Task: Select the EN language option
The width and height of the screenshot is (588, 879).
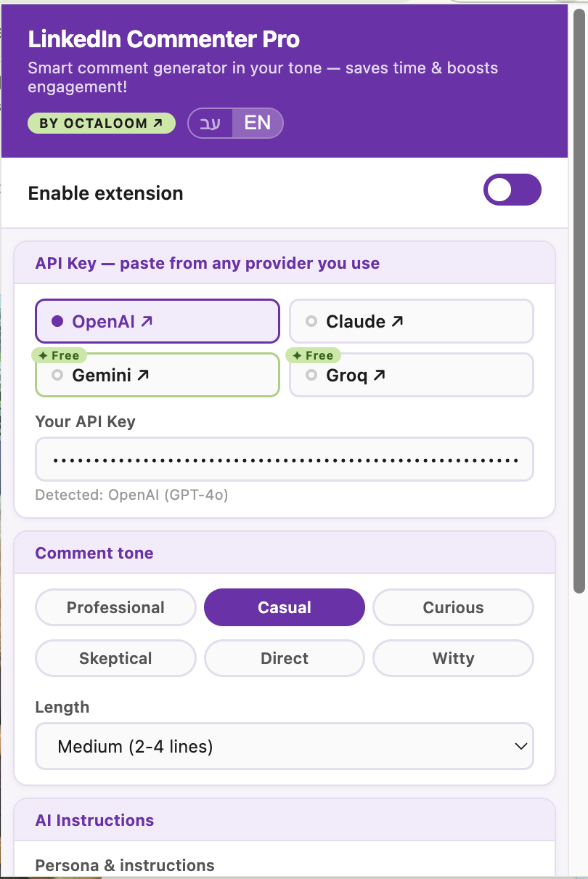Action: (x=258, y=123)
